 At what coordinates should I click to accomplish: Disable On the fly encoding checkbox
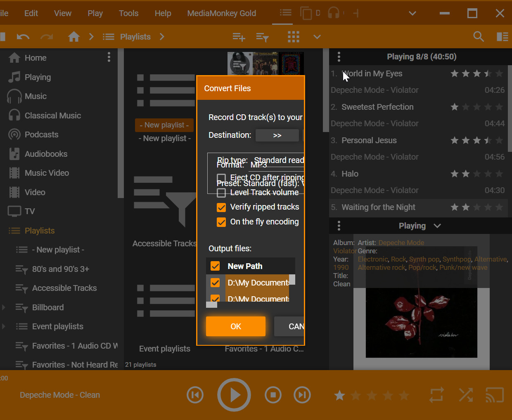click(x=221, y=222)
